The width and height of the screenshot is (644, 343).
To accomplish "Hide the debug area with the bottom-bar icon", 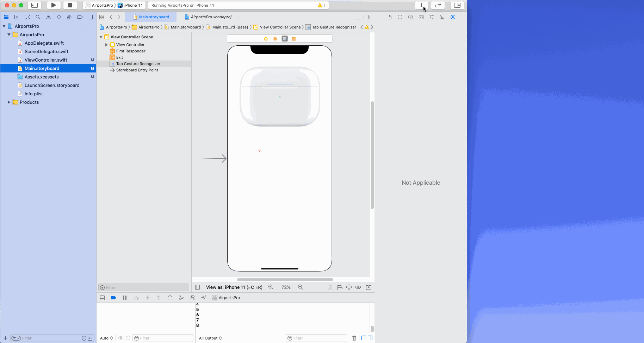I will (x=103, y=298).
